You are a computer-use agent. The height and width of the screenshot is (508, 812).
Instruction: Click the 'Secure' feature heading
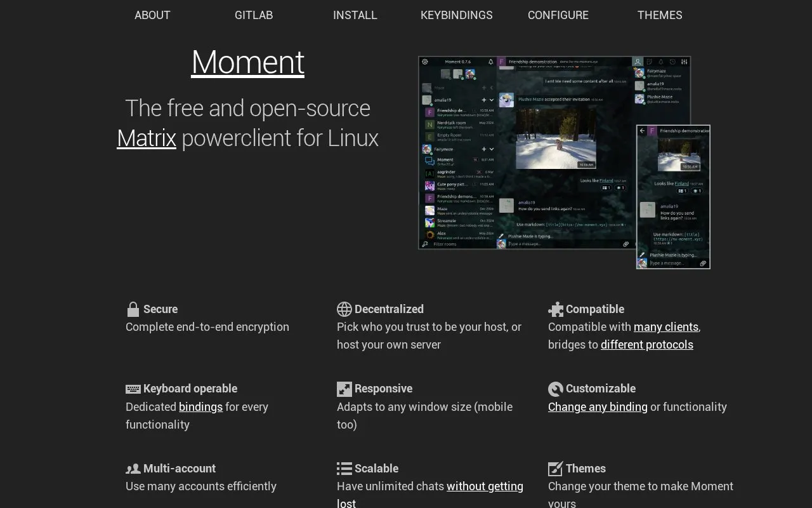pyautogui.click(x=160, y=309)
